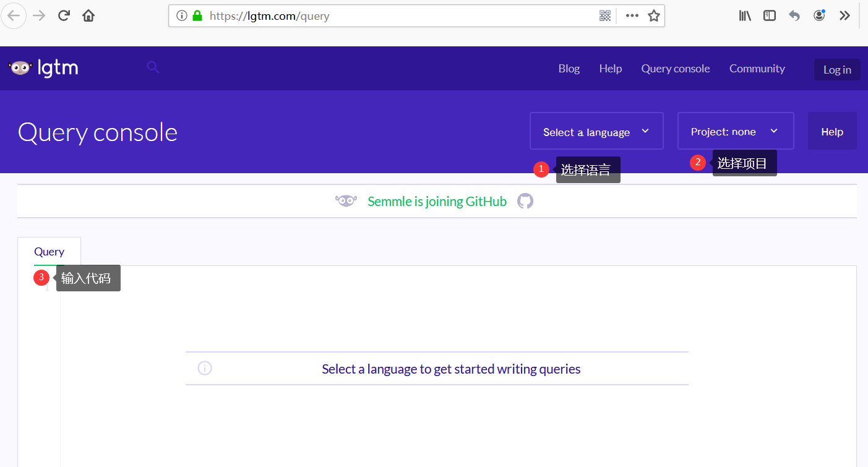The height and width of the screenshot is (467, 868).
Task: Open the QR code icon in address bar
Action: (x=605, y=16)
